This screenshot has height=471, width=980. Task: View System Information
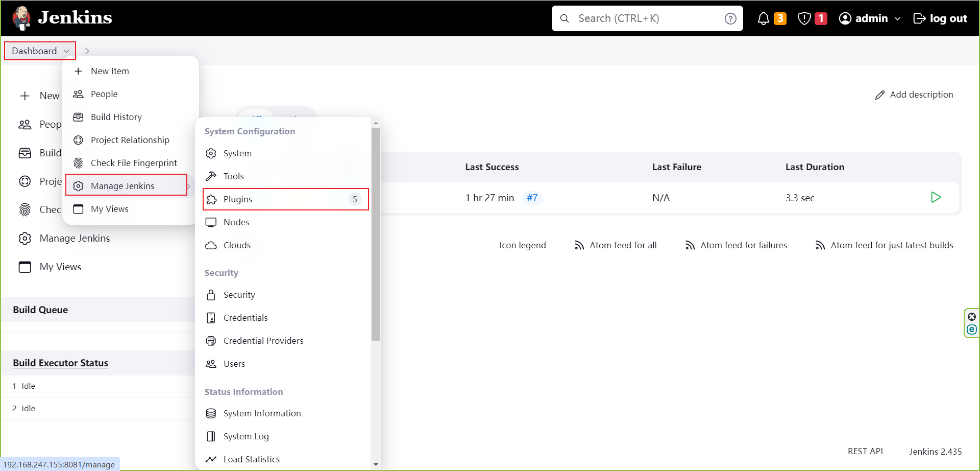click(x=261, y=413)
